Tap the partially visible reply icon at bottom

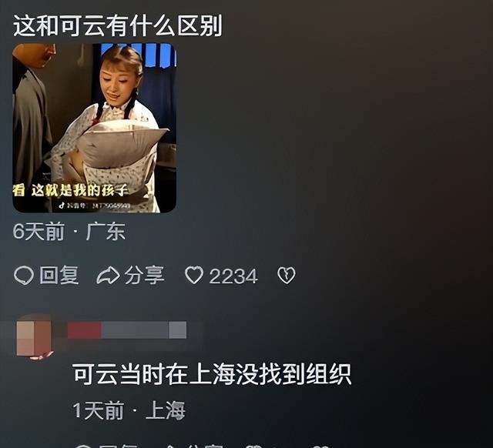(84, 446)
